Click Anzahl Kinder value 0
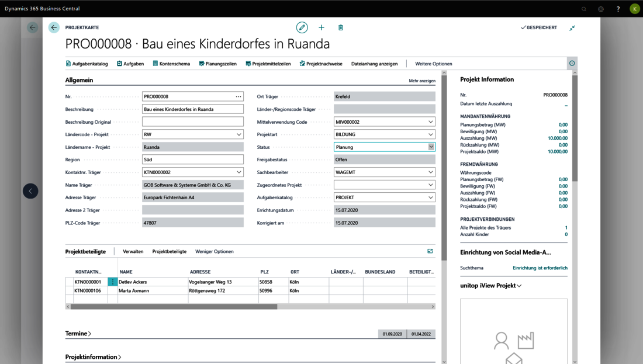The height and width of the screenshot is (364, 643). point(566,234)
